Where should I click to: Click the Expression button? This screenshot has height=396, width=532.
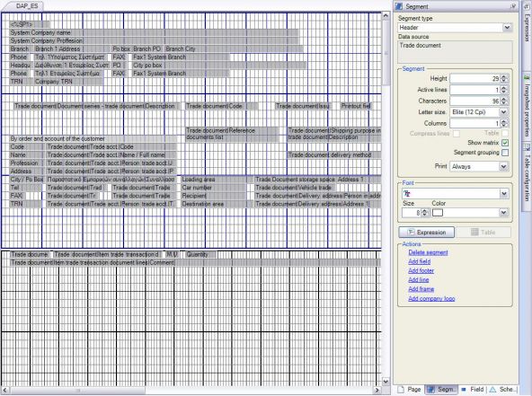tap(427, 233)
